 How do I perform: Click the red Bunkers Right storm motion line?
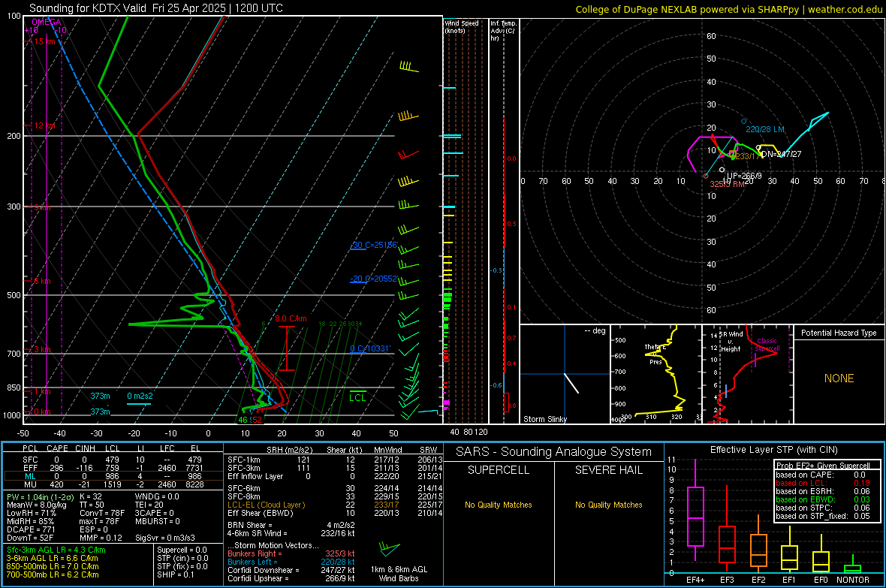click(291, 553)
